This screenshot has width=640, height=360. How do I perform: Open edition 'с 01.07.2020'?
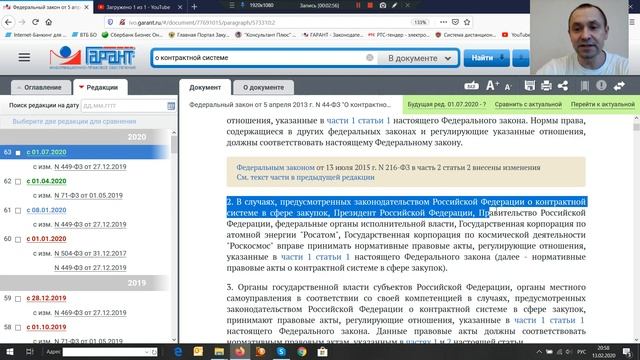click(x=46, y=152)
